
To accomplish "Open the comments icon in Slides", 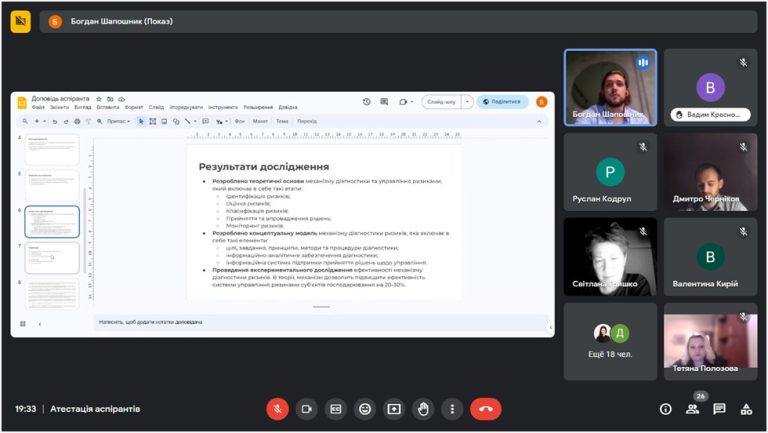I will click(384, 102).
